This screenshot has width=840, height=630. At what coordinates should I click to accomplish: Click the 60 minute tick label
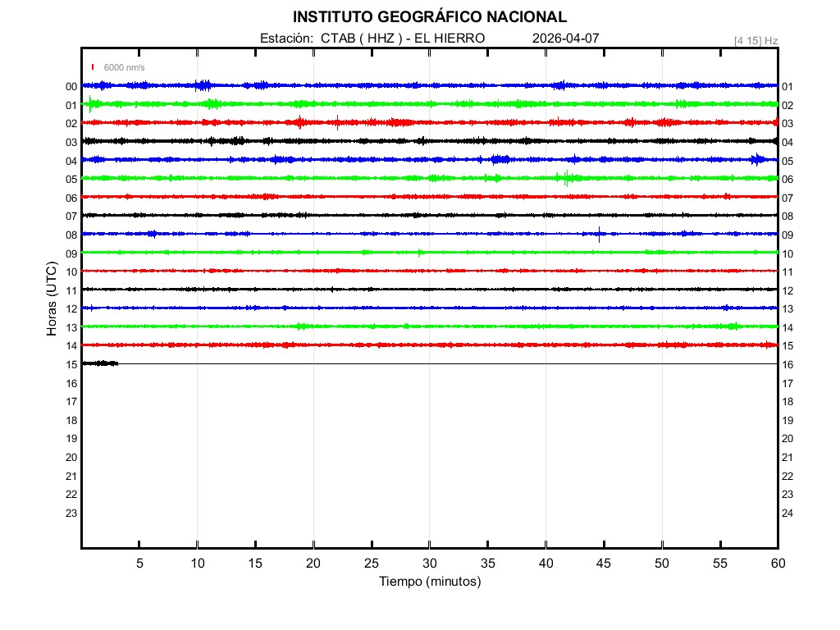tap(777, 563)
